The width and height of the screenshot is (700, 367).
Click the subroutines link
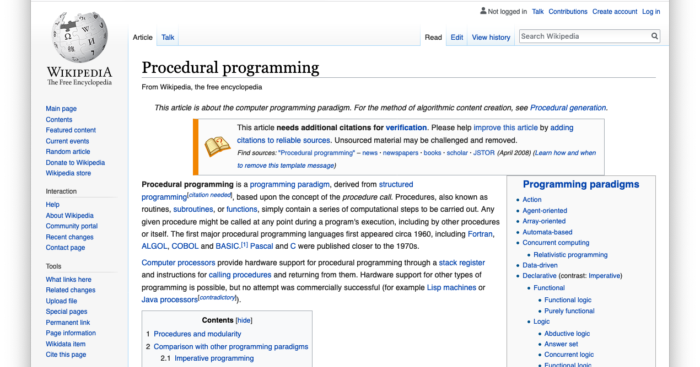[x=193, y=209]
